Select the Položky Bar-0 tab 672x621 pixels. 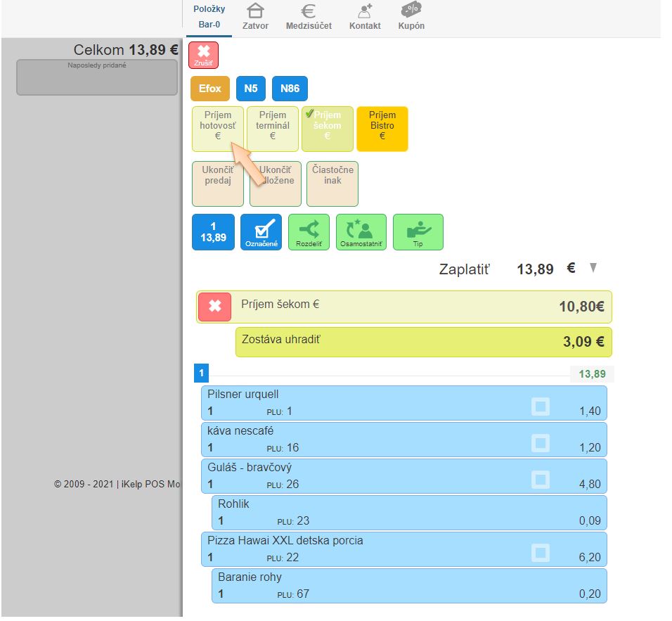[209, 17]
